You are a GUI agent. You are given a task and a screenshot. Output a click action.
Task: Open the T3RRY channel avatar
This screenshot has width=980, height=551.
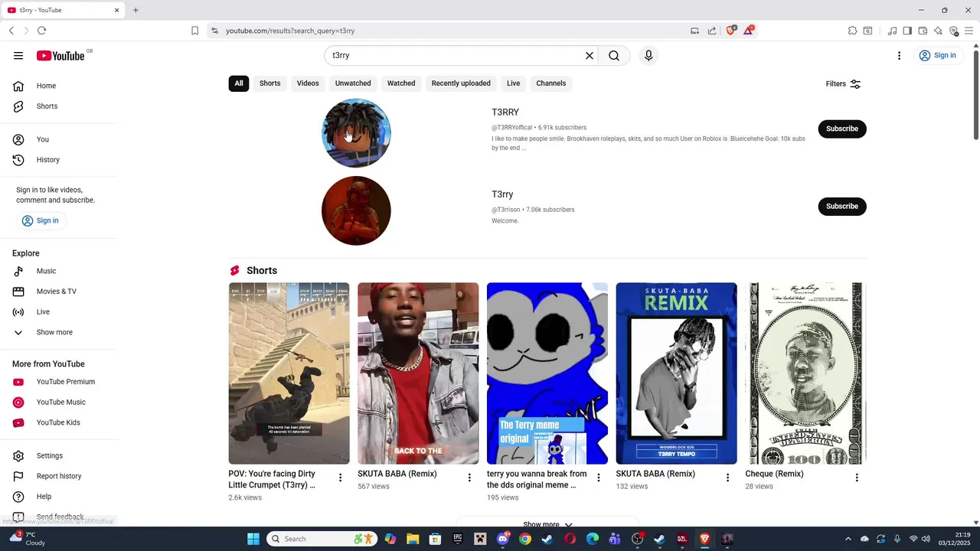pos(356,133)
